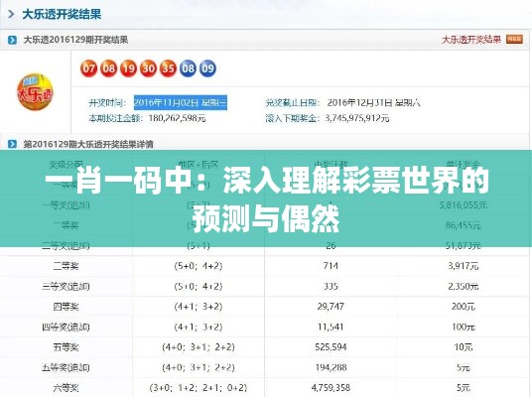Screen dimensions: 532x397
Task: Click the 五等奖 row label
Action: [66, 347]
